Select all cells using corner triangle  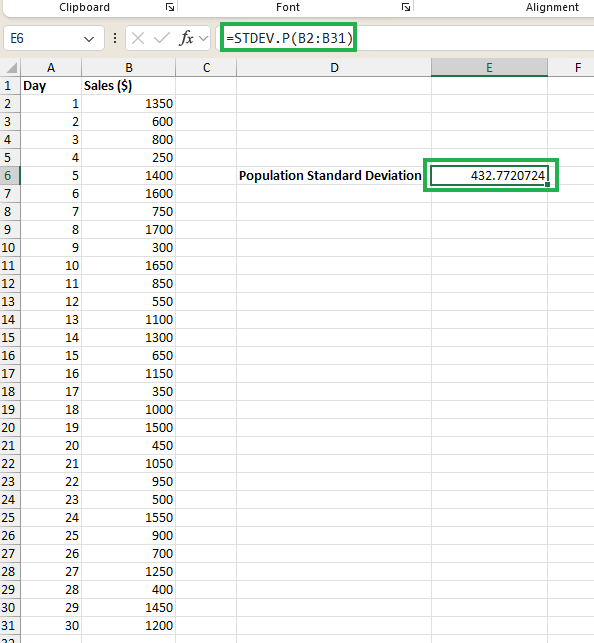tap(11, 68)
